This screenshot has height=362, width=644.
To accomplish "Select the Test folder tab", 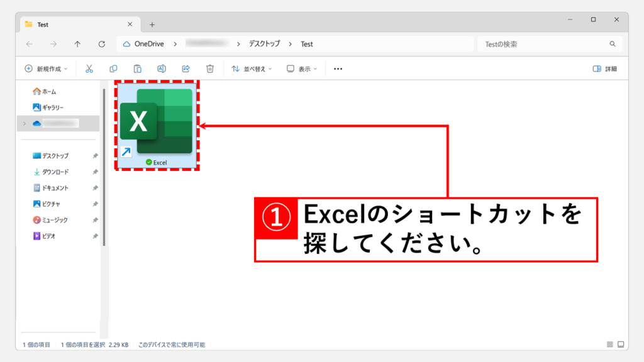I will pyautogui.click(x=80, y=25).
